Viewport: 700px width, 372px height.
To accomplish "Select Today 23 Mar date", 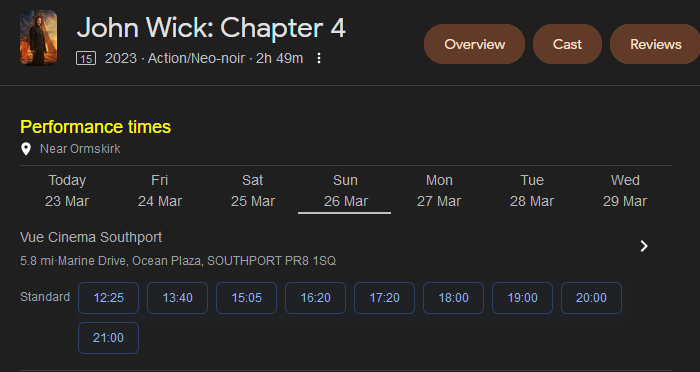I will [x=67, y=191].
